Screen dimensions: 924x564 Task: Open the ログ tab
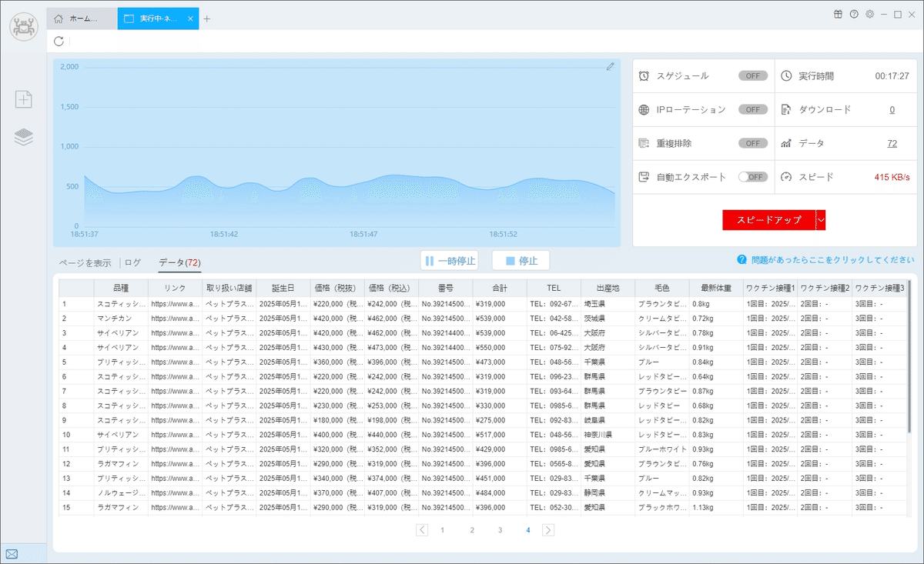(x=133, y=262)
